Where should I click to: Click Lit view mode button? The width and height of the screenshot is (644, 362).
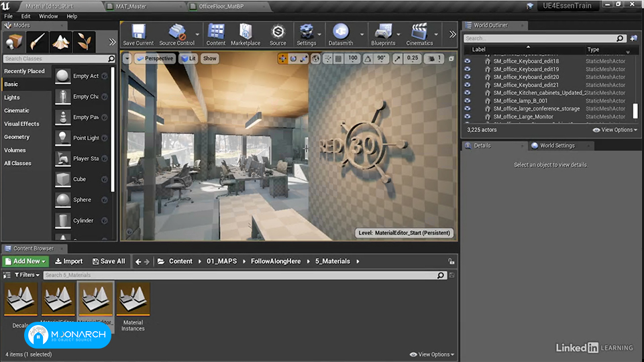(x=188, y=59)
